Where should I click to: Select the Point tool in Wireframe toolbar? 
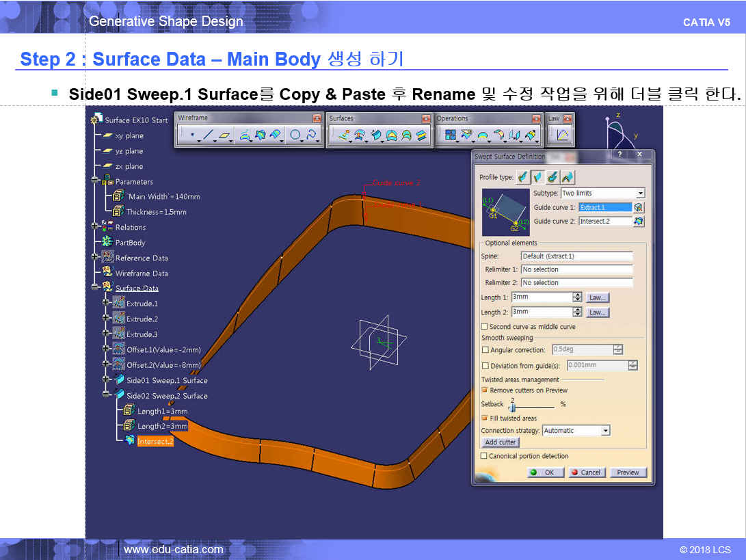pyautogui.click(x=192, y=135)
